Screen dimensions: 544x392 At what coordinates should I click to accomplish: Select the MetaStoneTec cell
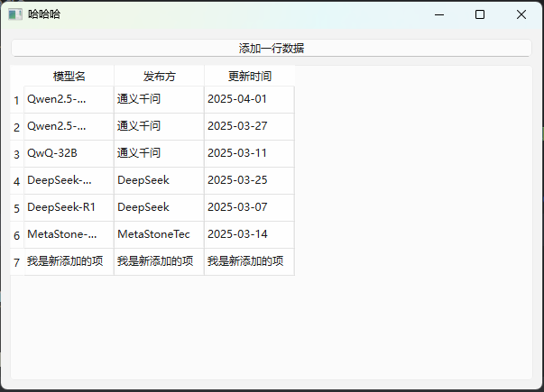coord(160,234)
